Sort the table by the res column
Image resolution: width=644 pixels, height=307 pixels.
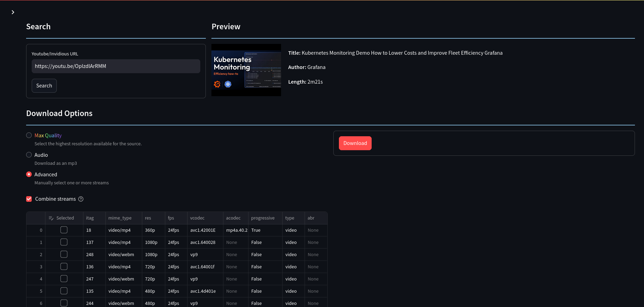pos(148,218)
